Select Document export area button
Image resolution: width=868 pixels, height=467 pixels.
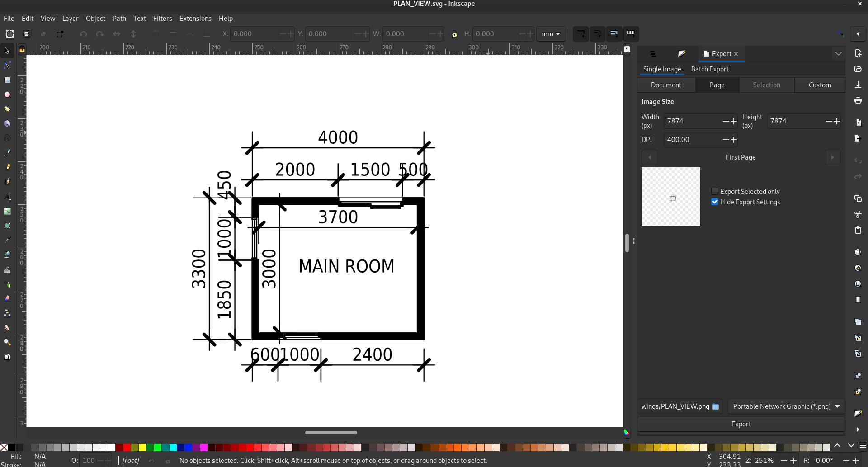click(666, 85)
